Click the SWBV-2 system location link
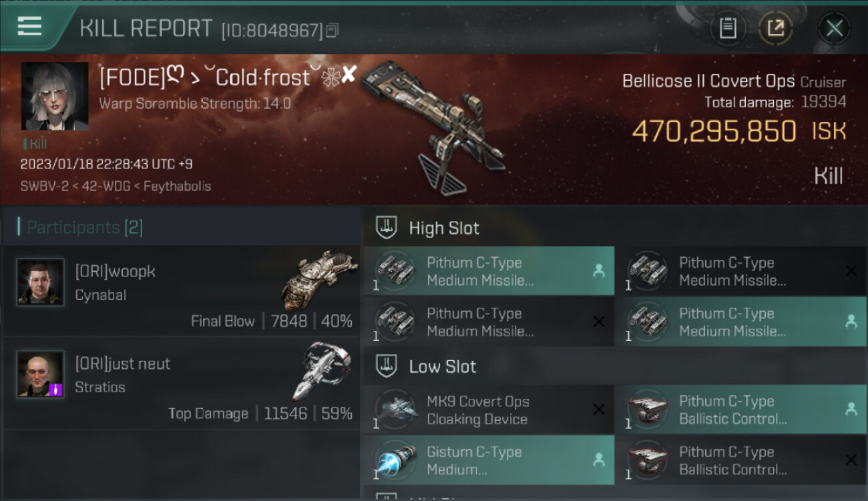The image size is (868, 501). [42, 186]
